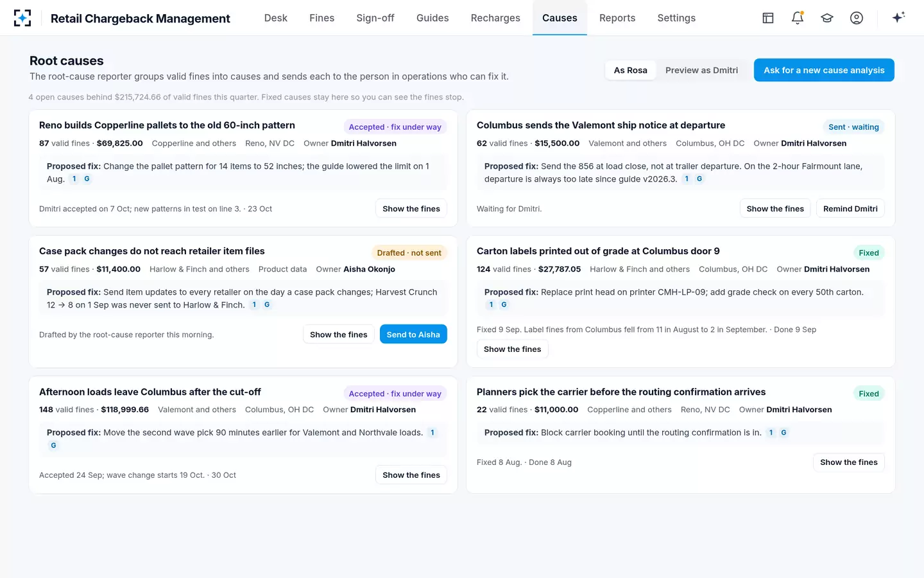The height and width of the screenshot is (578, 924).
Task: Show the fines for case pack changes
Action: click(x=339, y=335)
